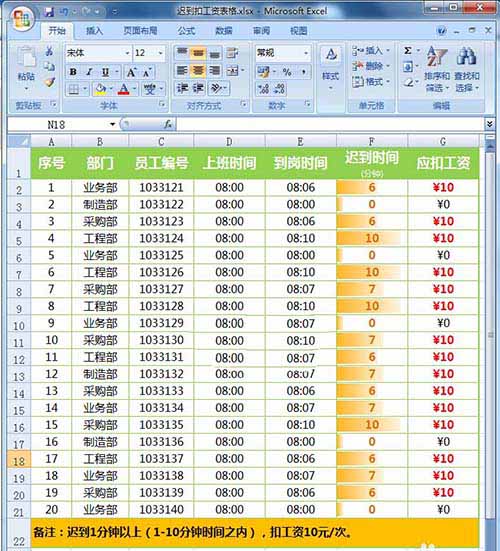This screenshot has height=551, width=500.
Task: Open sort and filter (排序和筛选)
Action: point(437,69)
